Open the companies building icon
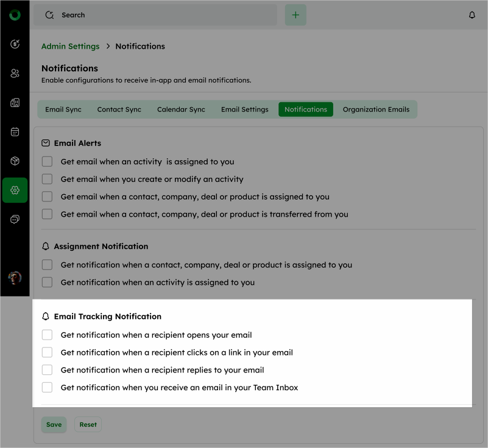Image resolution: width=488 pixels, height=448 pixels. [x=15, y=103]
